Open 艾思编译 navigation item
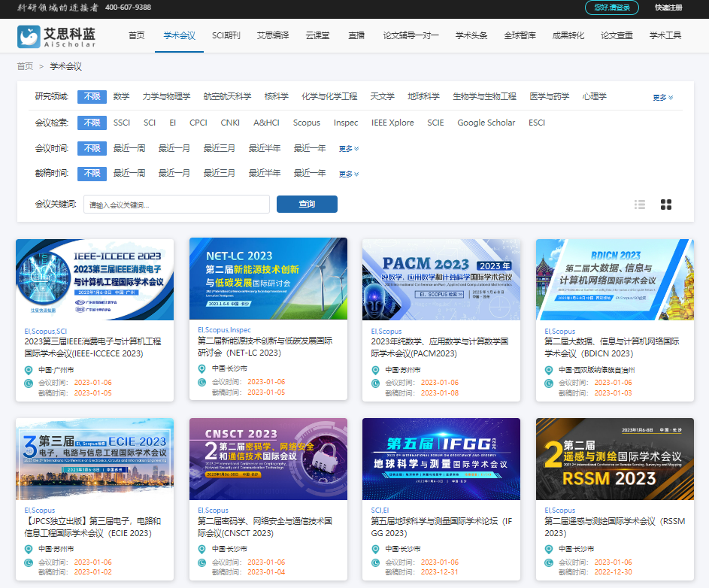709x588 pixels. click(273, 35)
